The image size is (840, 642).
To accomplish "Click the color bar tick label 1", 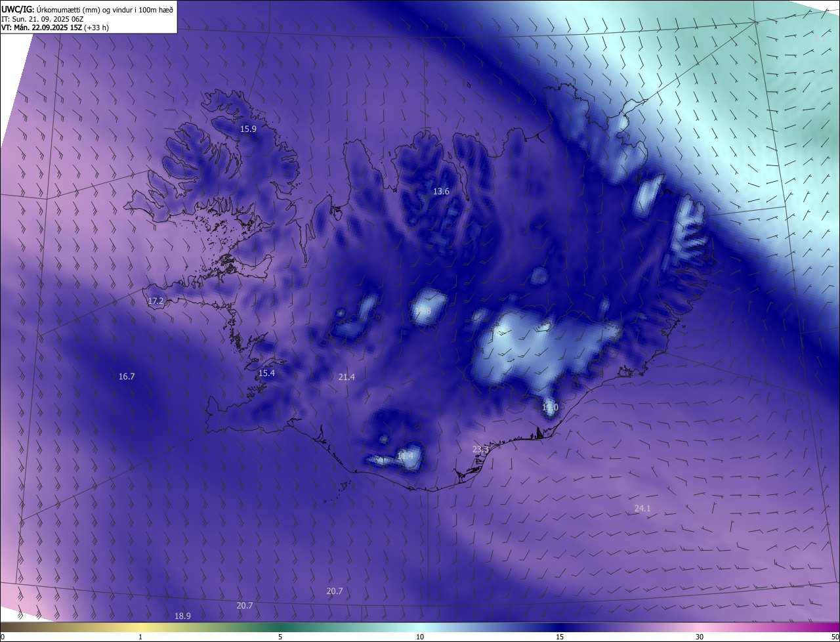I will 140,637.
